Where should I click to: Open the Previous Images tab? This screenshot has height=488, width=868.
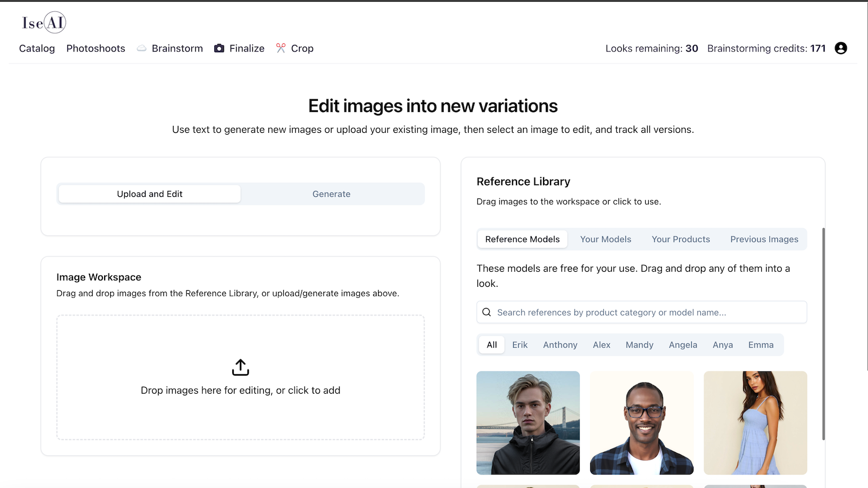tap(764, 239)
